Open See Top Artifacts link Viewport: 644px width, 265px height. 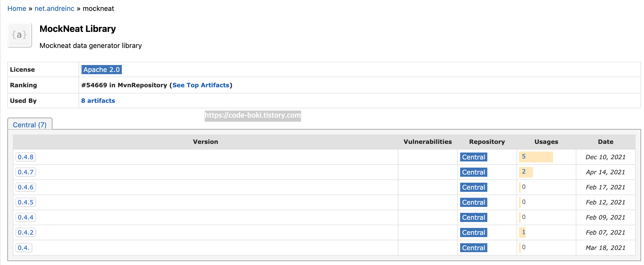pos(201,85)
